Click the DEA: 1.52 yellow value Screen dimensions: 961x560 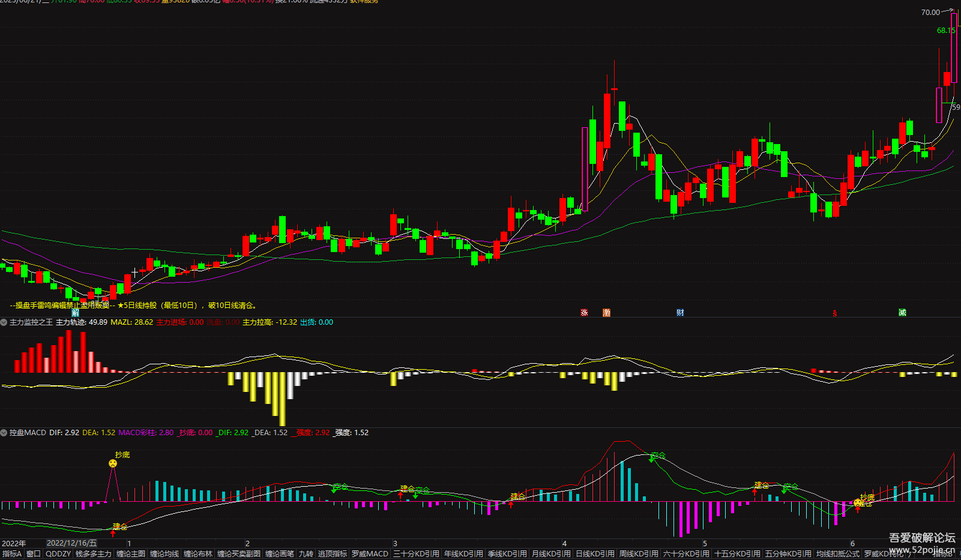tap(98, 433)
